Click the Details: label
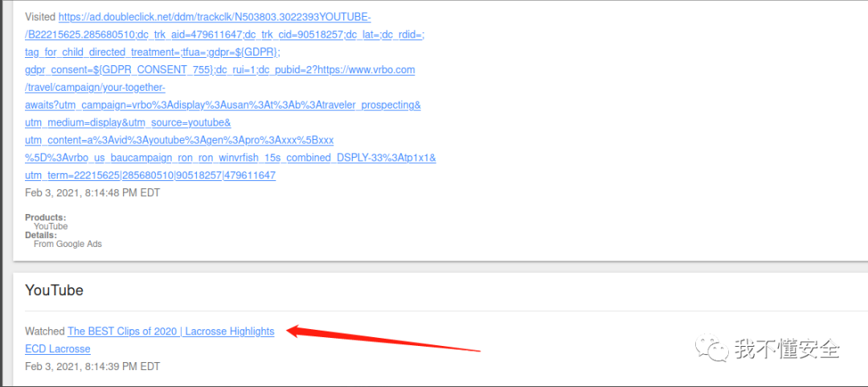This screenshot has height=387, width=868. pos(41,235)
